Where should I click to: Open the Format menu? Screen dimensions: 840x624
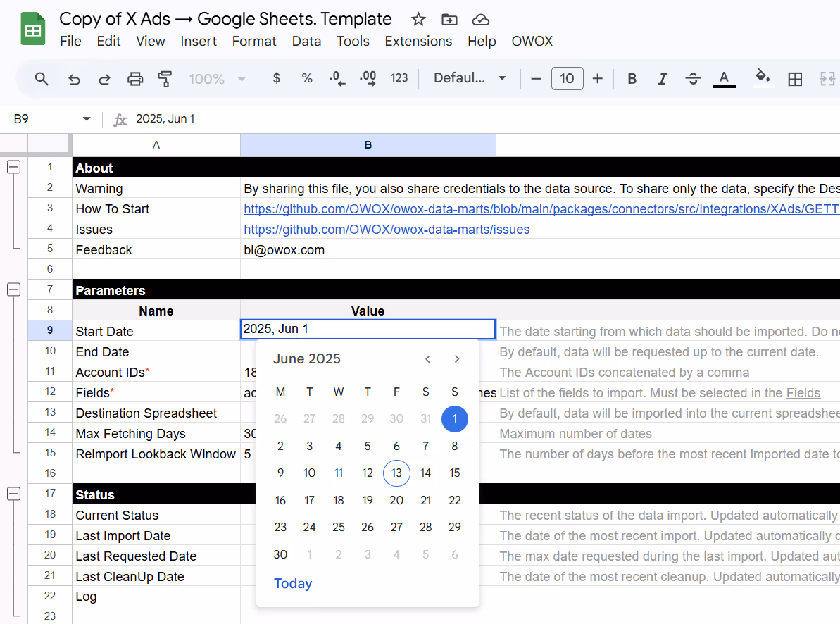[253, 41]
